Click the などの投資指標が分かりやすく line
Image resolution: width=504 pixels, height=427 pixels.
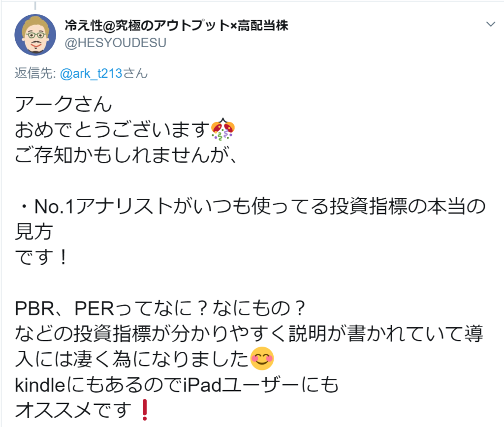[249, 334]
